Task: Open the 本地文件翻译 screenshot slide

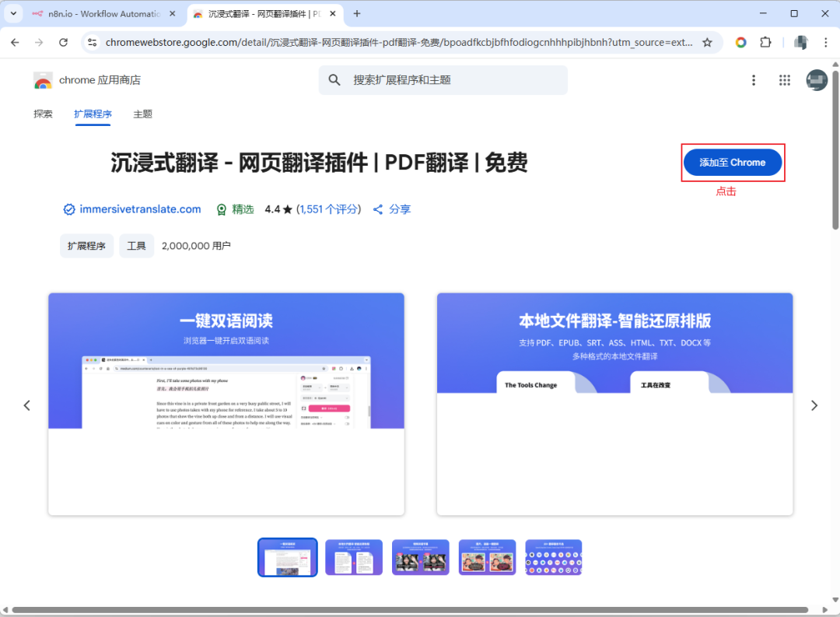Action: coord(614,404)
